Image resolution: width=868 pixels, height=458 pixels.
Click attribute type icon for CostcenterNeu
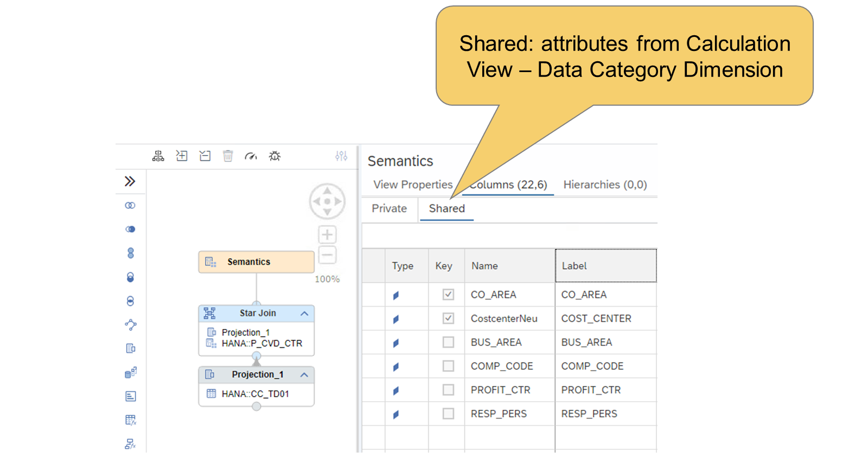(x=396, y=319)
